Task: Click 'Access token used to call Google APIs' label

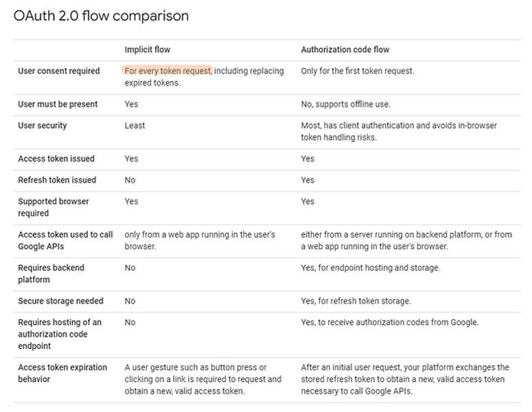Action: click(x=65, y=240)
